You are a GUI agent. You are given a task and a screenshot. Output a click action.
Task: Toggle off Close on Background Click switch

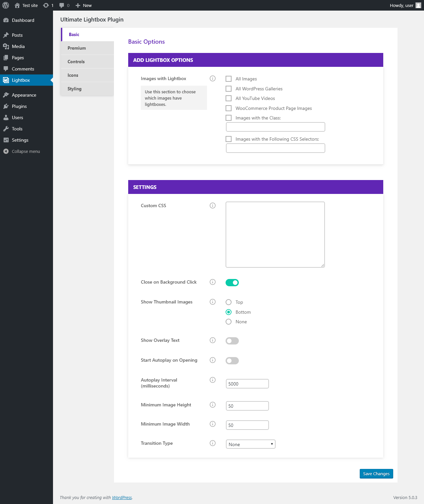pos(232,283)
